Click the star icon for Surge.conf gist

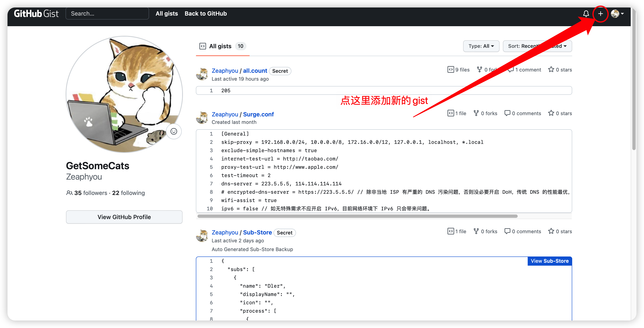point(551,113)
